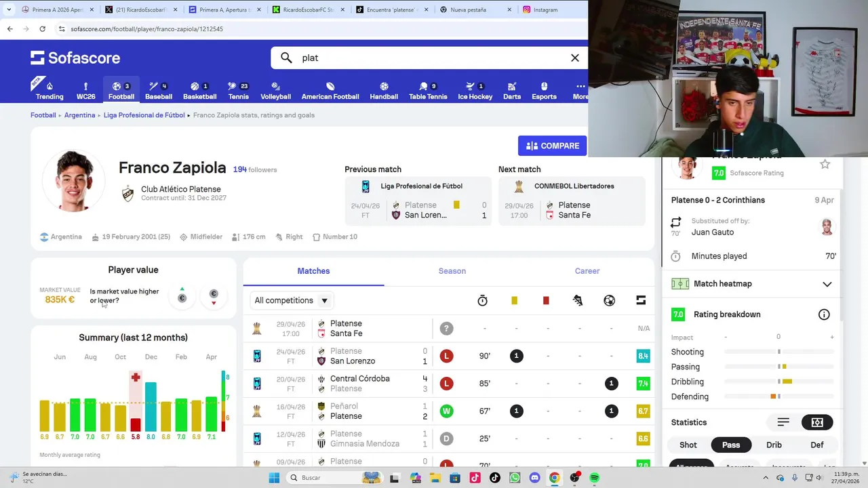
Task: Click the goals ball column icon
Action: [609, 300]
